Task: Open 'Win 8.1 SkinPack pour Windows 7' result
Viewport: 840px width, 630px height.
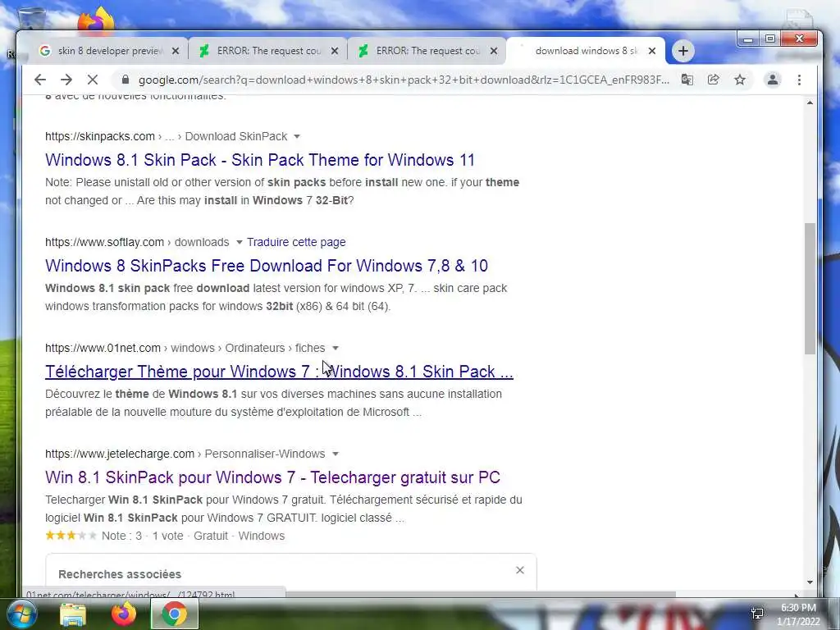Action: pyautogui.click(x=272, y=477)
